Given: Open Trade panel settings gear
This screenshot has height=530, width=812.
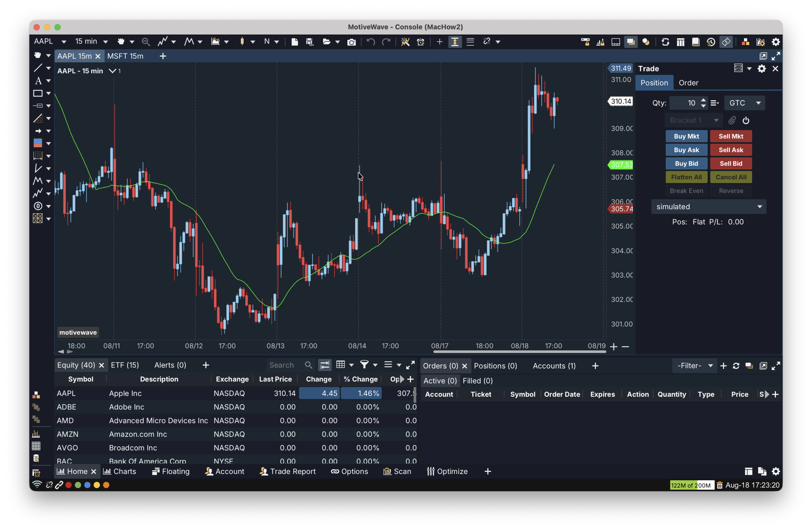Looking at the screenshot, I should pos(762,69).
